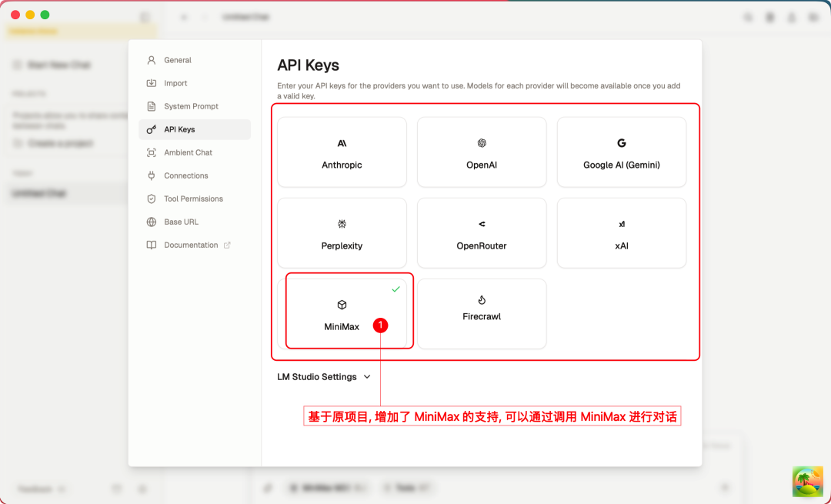The height and width of the screenshot is (504, 831).
Task: Click the OpenAI logo icon
Action: coord(482,143)
